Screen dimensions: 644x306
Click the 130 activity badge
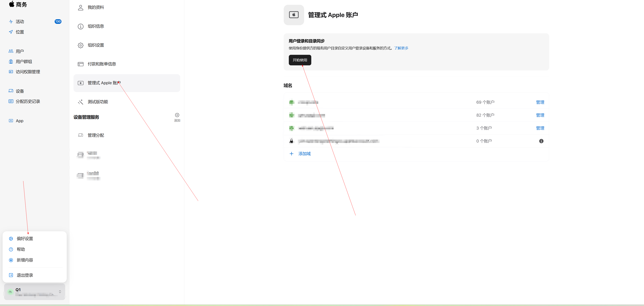tap(58, 21)
